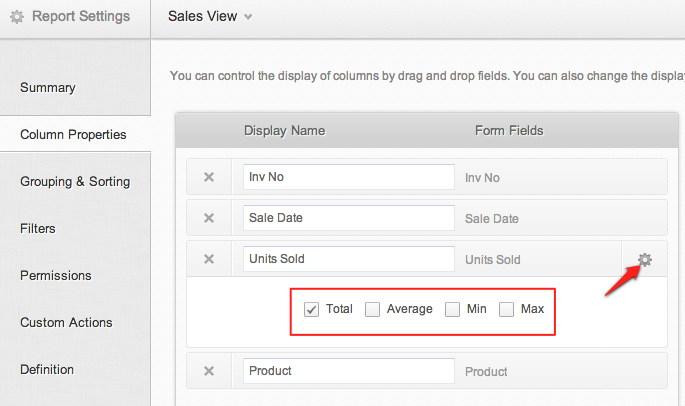Remove the Product column row
The width and height of the screenshot is (685, 406).
click(209, 371)
